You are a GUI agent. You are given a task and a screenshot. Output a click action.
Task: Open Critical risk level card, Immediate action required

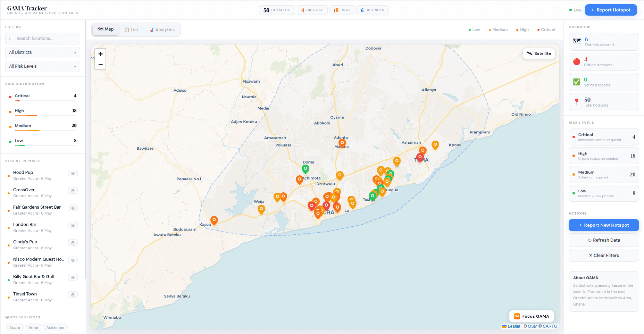pyautogui.click(x=604, y=137)
